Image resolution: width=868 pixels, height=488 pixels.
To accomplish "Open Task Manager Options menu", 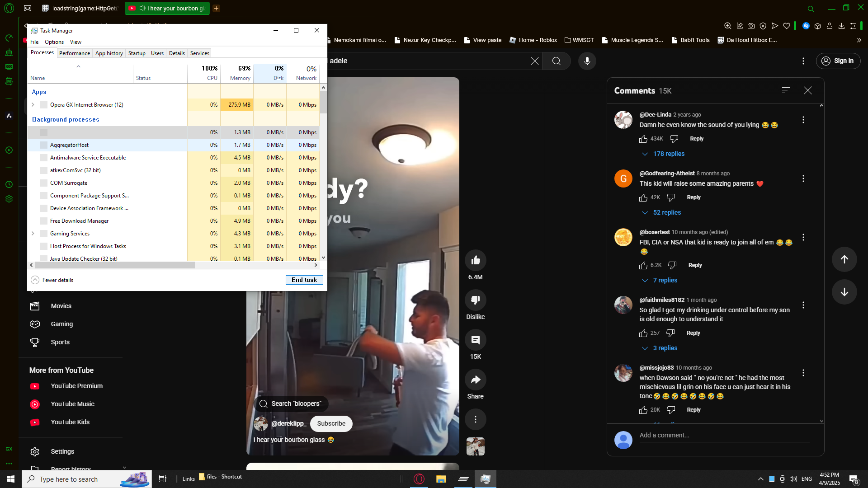I will pos(54,42).
